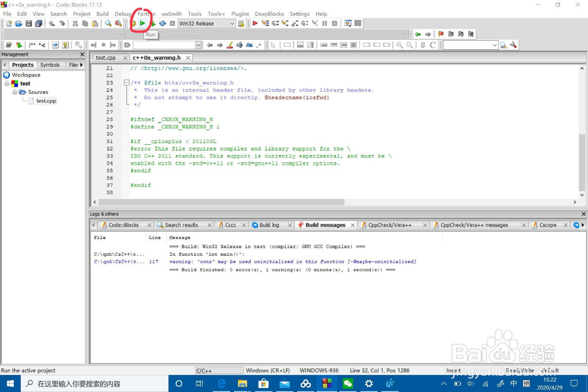The height and width of the screenshot is (392, 588).
Task: Toggle bookmark with red flag icon
Action: [x=441, y=34]
